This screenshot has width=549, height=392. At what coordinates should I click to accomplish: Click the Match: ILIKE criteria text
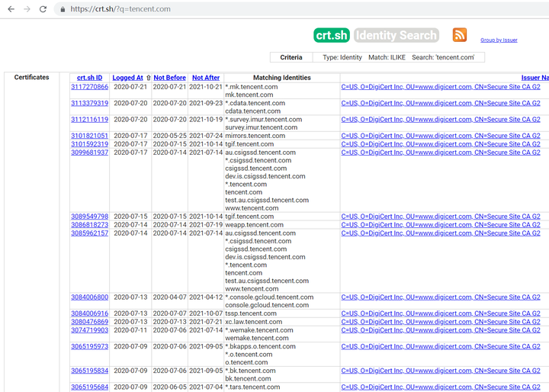click(387, 57)
